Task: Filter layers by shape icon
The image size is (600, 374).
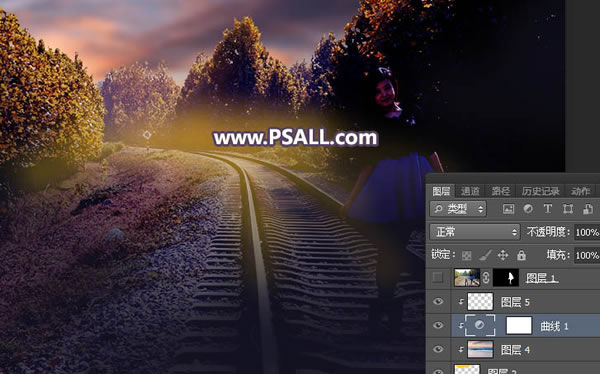Action: click(x=568, y=209)
